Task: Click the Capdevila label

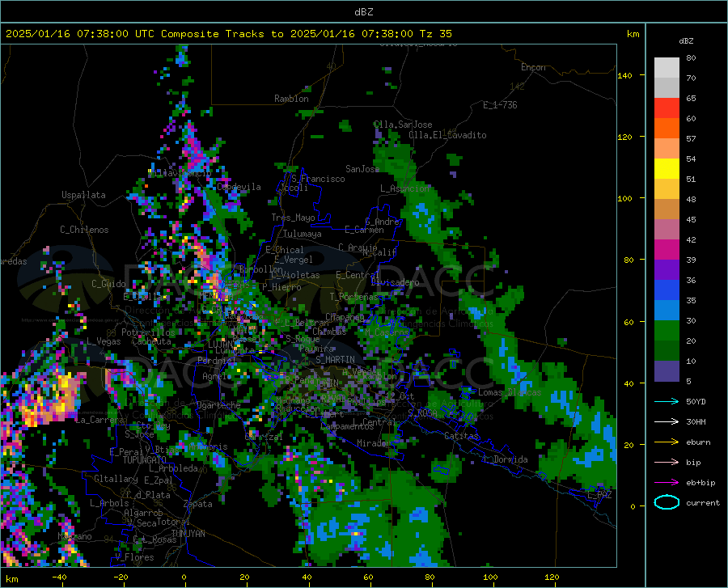Action: coord(239,187)
